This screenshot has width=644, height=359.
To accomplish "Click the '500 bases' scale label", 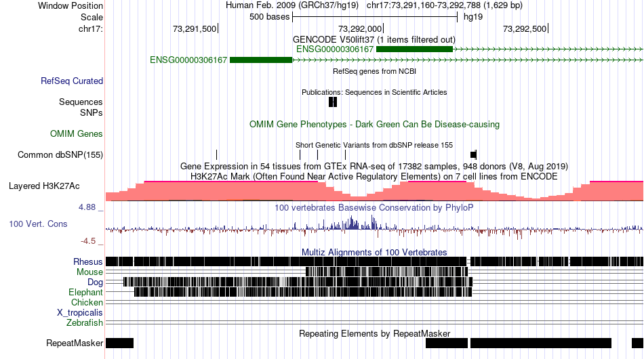I will 269,17.
